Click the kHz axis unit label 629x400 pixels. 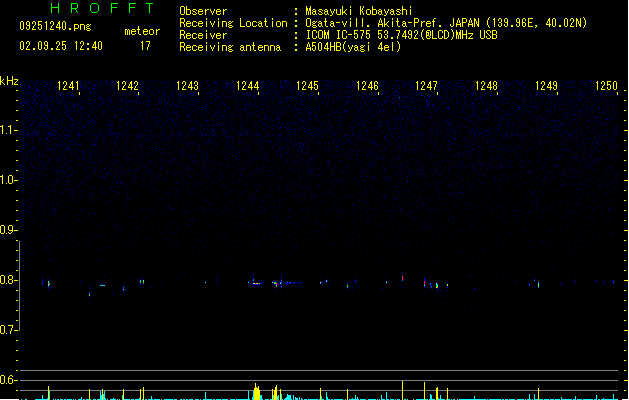click(x=9, y=81)
